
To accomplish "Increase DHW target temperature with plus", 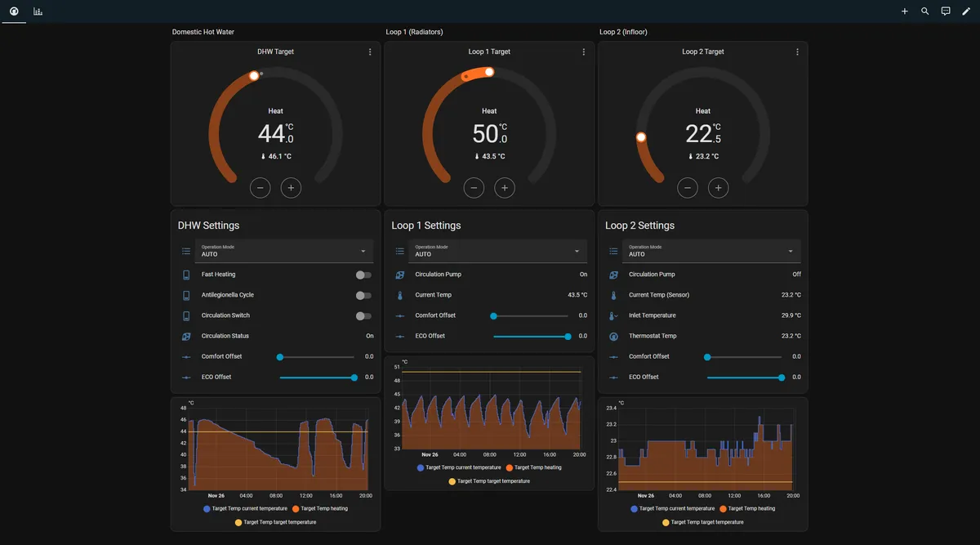I will pos(291,188).
